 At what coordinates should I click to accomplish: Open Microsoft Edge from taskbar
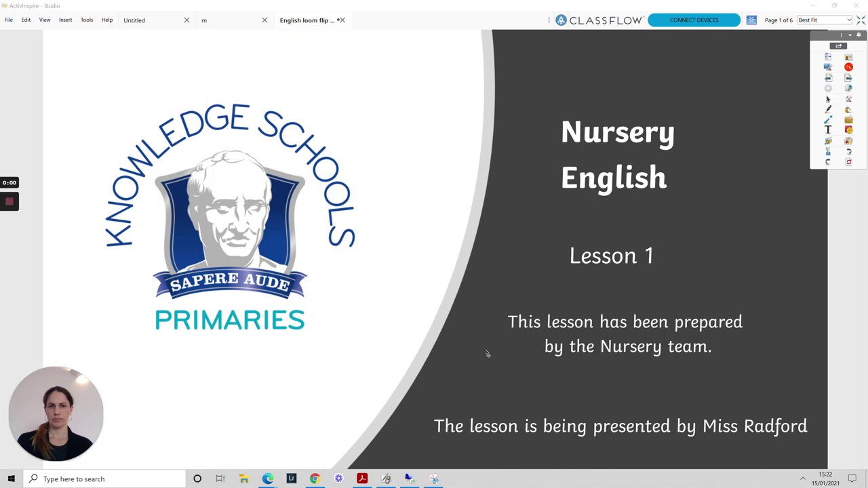click(268, 479)
